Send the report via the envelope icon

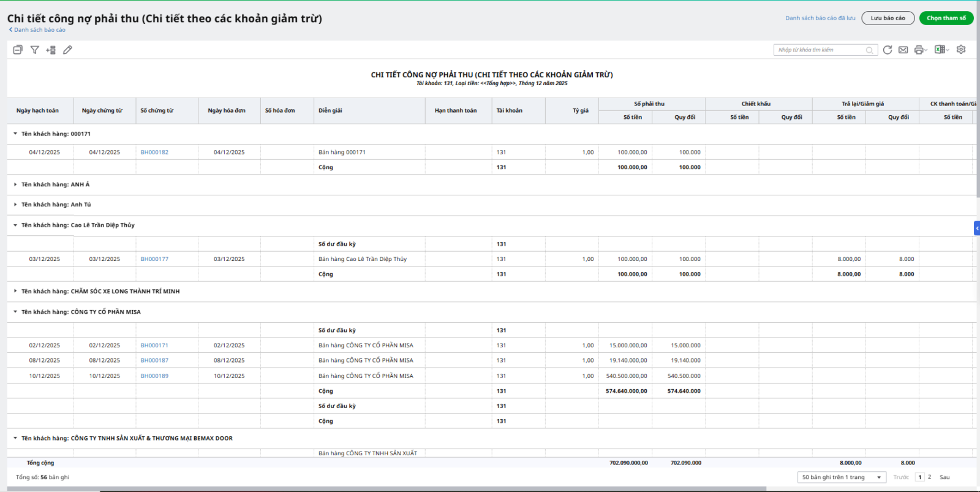(x=903, y=50)
